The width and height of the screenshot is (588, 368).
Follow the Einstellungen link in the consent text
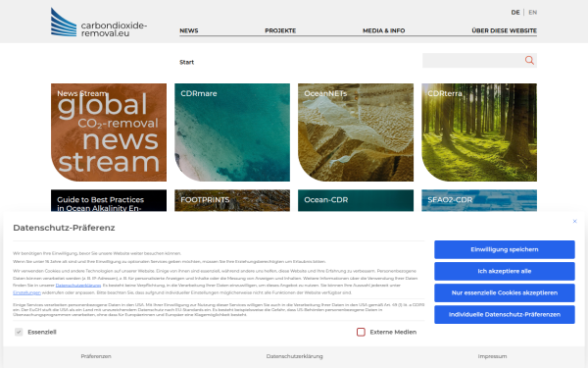pos(26,292)
